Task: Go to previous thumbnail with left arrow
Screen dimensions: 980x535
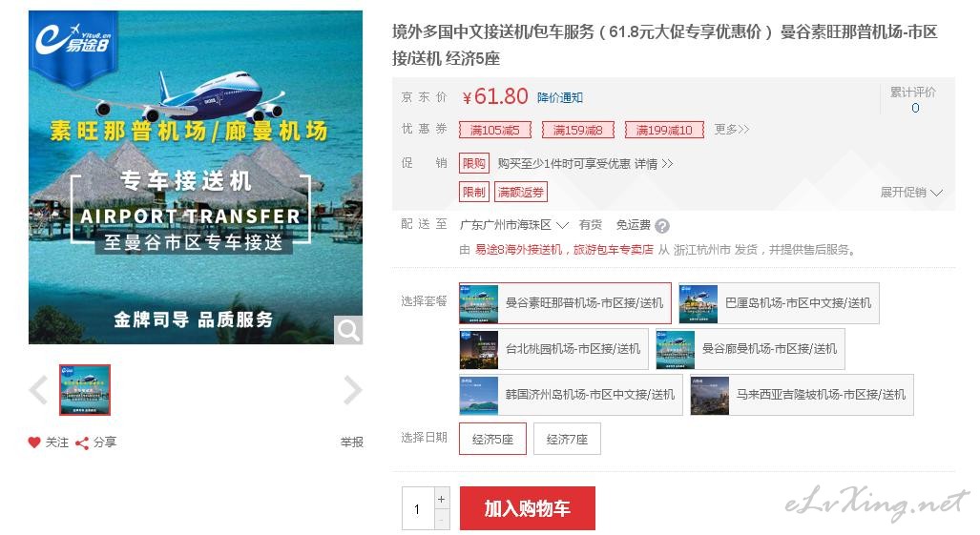Action: [x=39, y=390]
